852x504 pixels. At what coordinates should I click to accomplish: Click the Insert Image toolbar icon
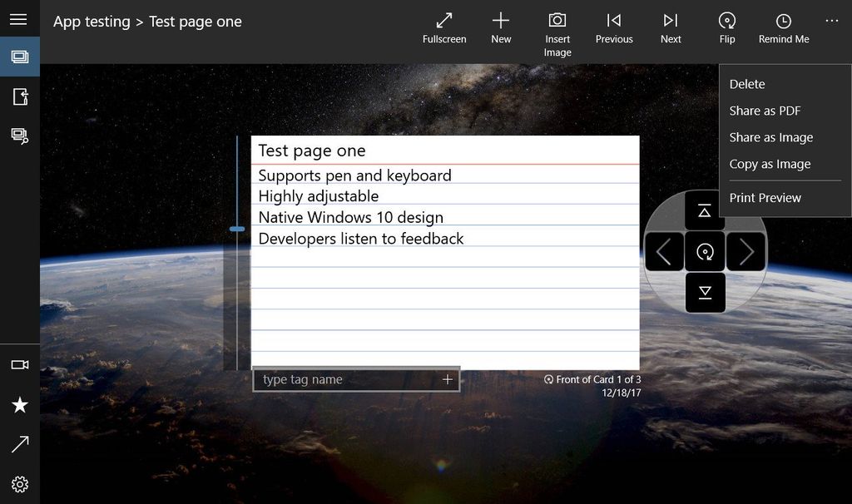coord(557,25)
